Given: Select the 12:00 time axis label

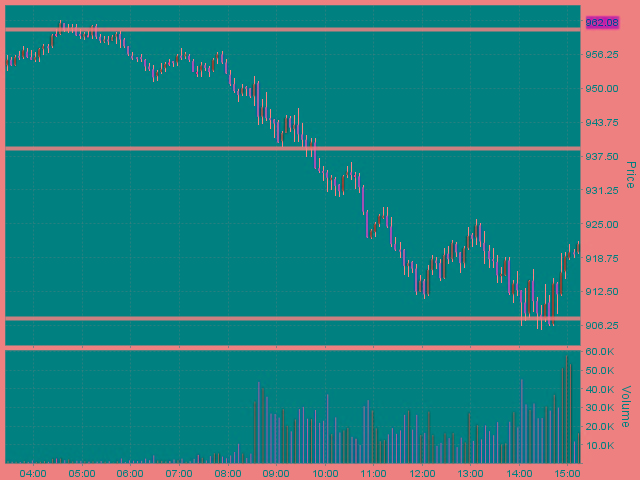Looking at the screenshot, I should [422, 473].
